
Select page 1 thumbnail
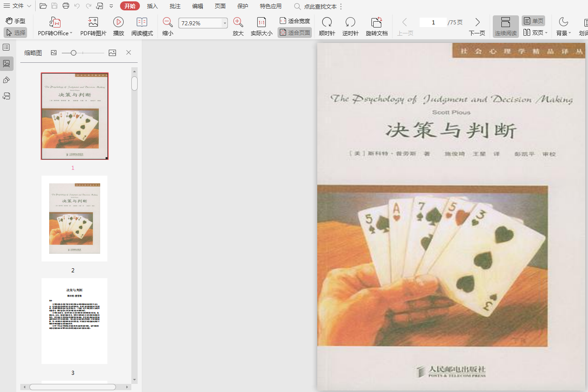(74, 116)
